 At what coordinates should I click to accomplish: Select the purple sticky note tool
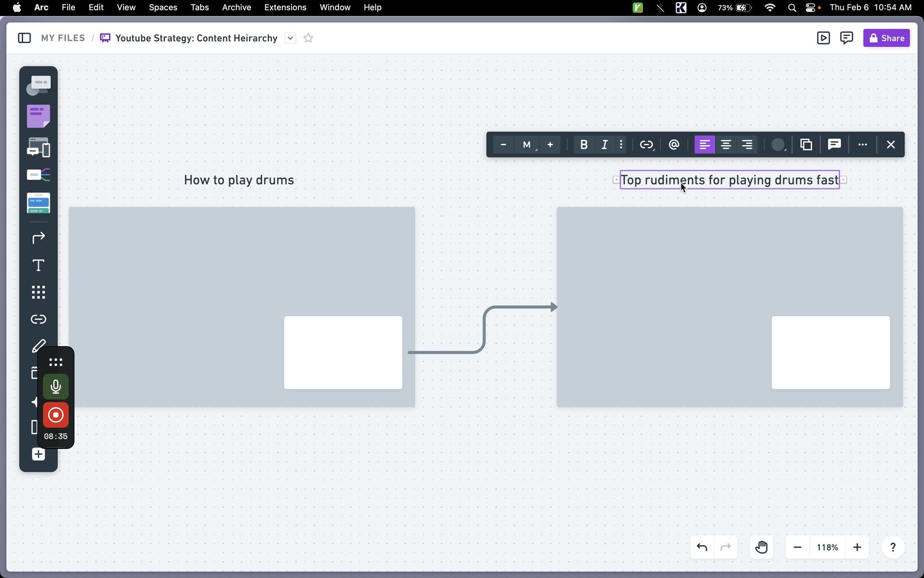38,116
